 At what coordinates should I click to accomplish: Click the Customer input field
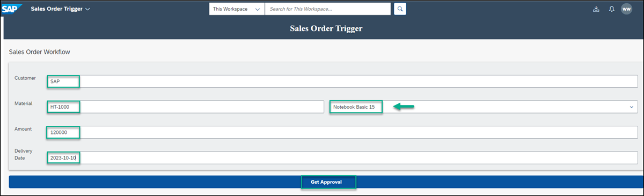point(342,81)
